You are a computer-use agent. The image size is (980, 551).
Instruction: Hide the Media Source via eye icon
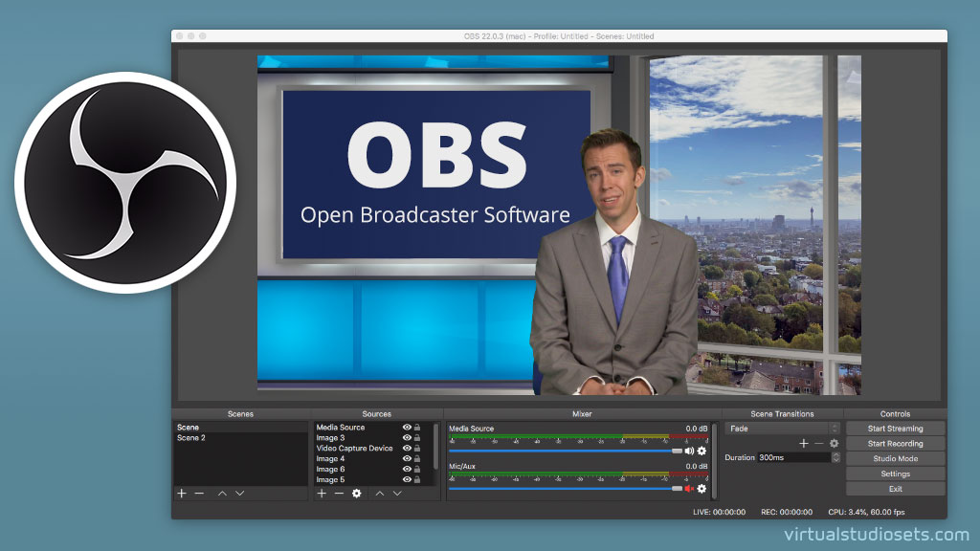pos(407,428)
